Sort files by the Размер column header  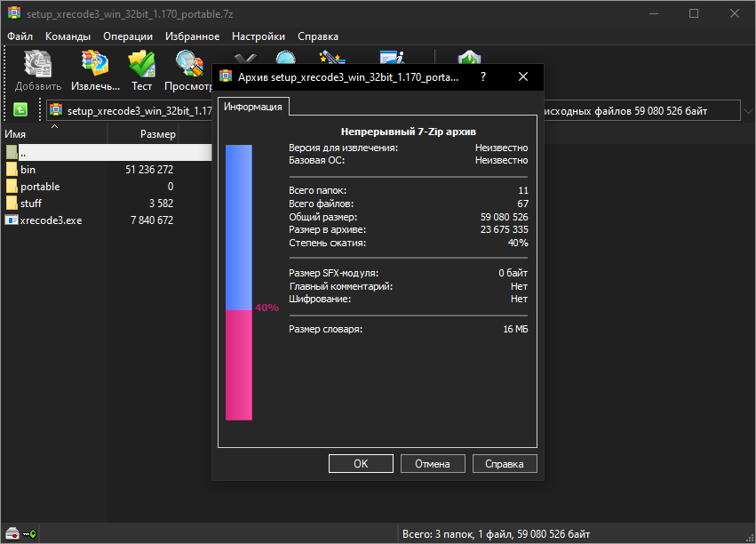coord(143,133)
